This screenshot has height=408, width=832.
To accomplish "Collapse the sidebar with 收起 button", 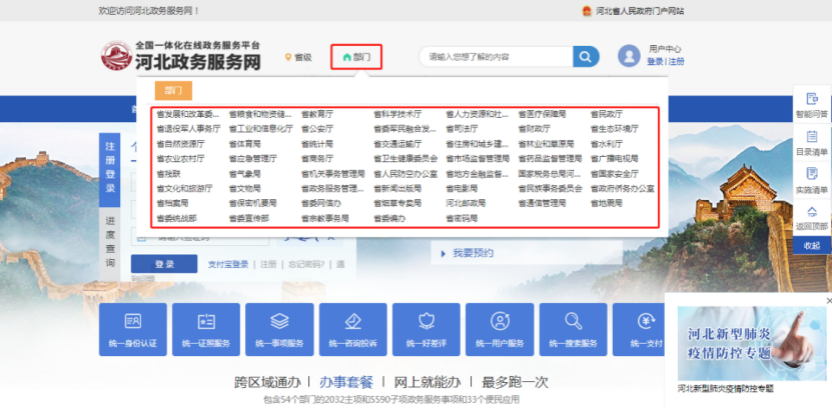I will (811, 245).
